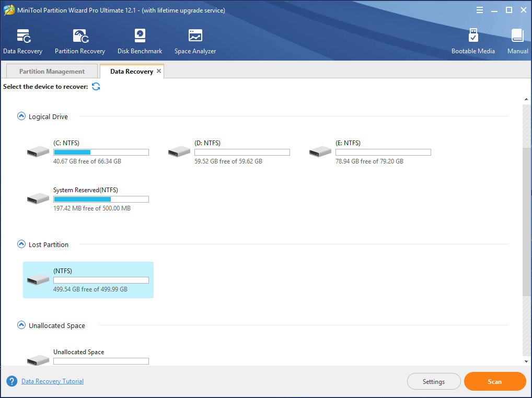Launch Partition Recovery from toolbar
Image resolution: width=532 pixels, height=398 pixels.
tap(81, 36)
